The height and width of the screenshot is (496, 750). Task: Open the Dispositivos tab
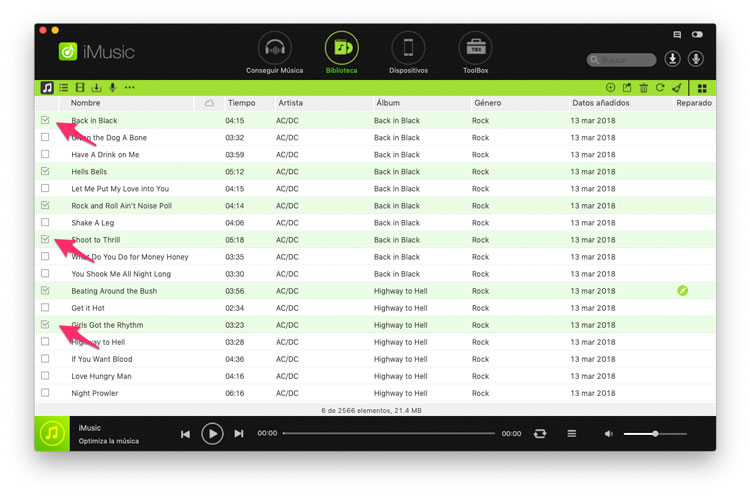coord(408,53)
